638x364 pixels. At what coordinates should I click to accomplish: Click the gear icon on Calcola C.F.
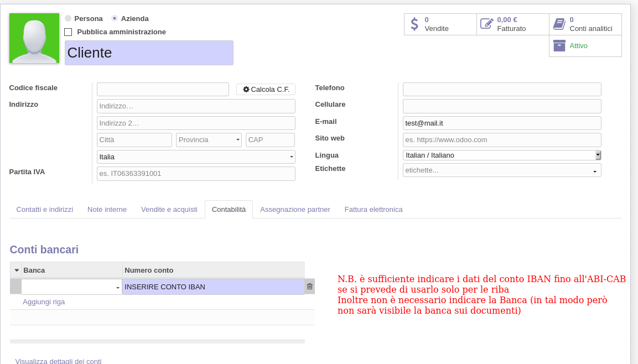point(246,89)
